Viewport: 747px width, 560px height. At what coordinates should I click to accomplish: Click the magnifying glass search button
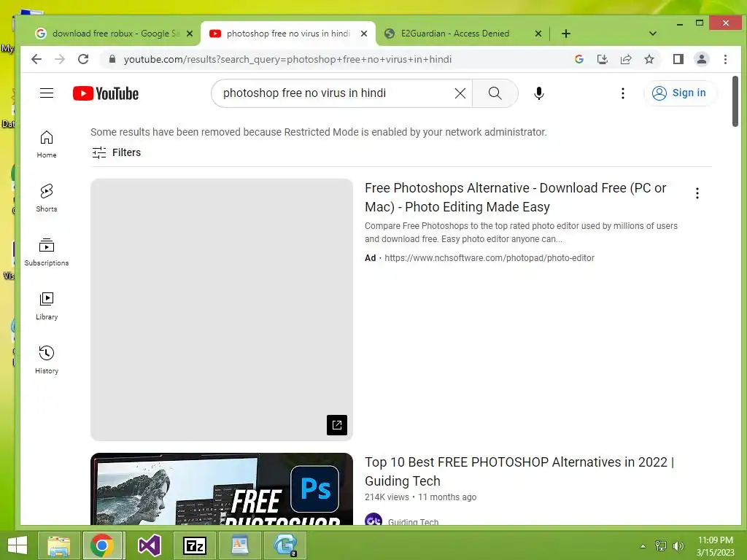(x=495, y=93)
